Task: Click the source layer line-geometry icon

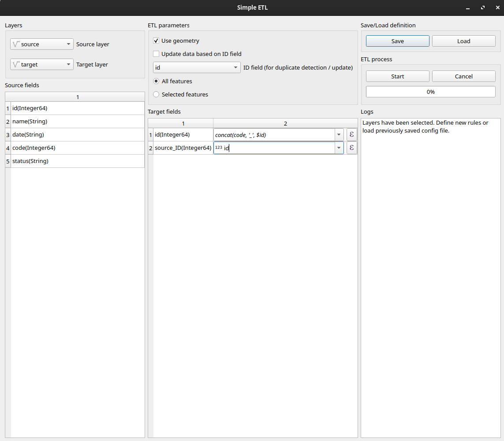Action: (x=16, y=44)
